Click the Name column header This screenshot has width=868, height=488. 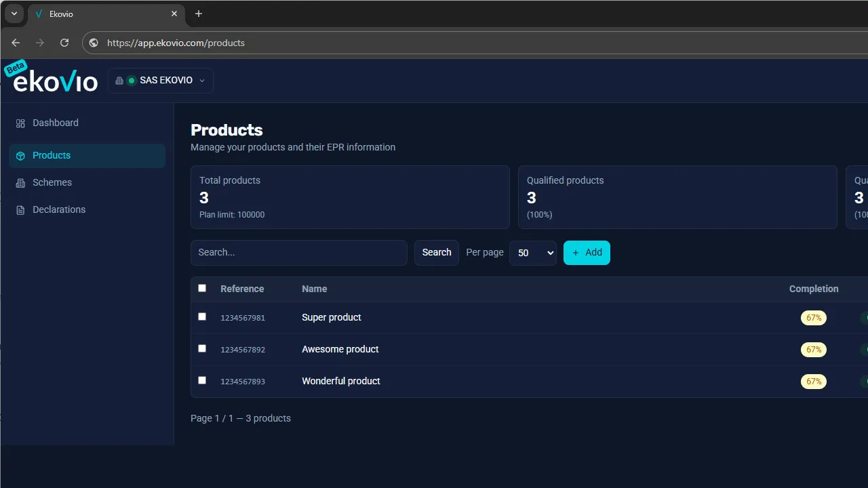pyautogui.click(x=315, y=289)
